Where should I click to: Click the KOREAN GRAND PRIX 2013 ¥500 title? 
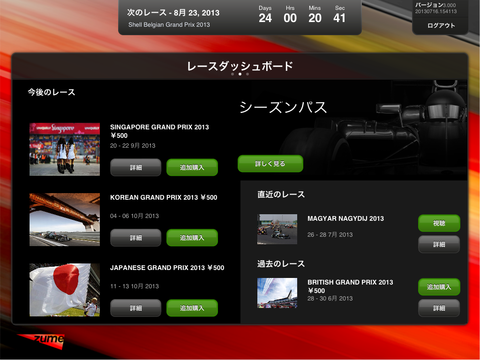[x=163, y=197]
